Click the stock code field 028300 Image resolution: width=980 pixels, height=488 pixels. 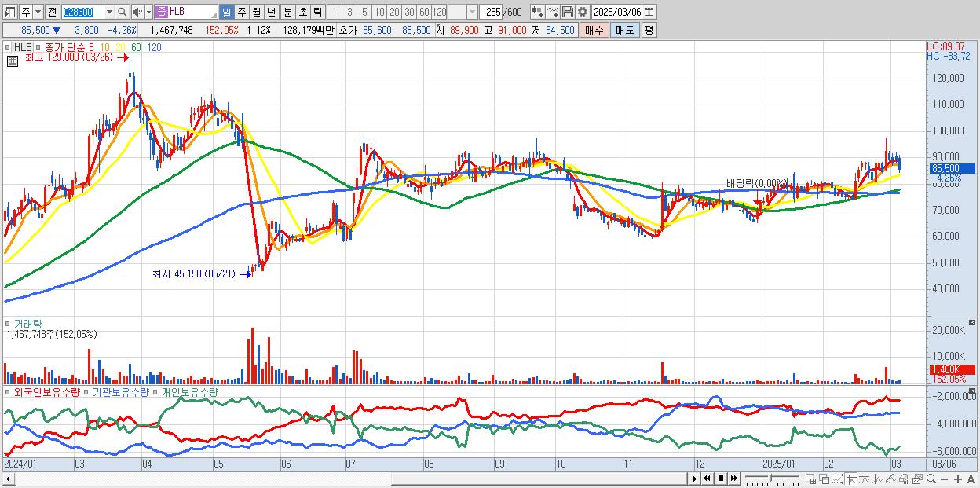(82, 12)
